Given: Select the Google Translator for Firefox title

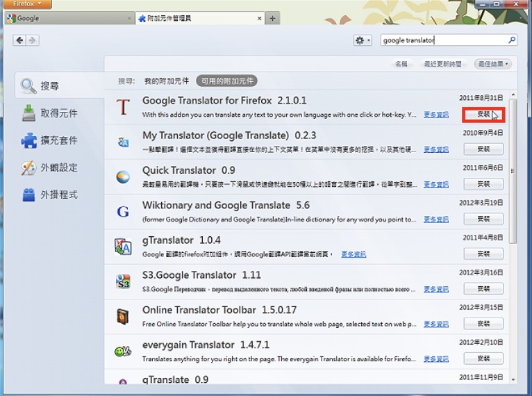Looking at the screenshot, I should (224, 101).
